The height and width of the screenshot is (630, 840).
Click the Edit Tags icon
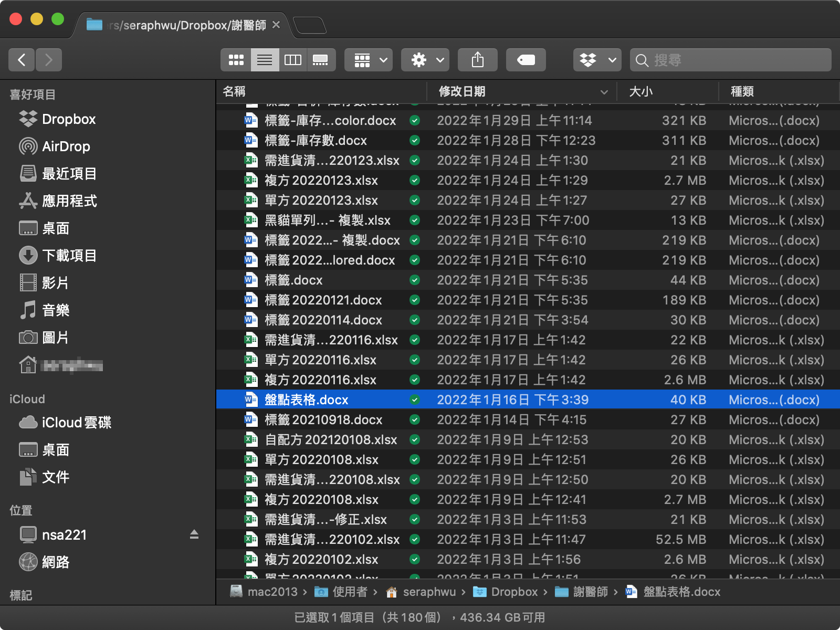pos(526,60)
